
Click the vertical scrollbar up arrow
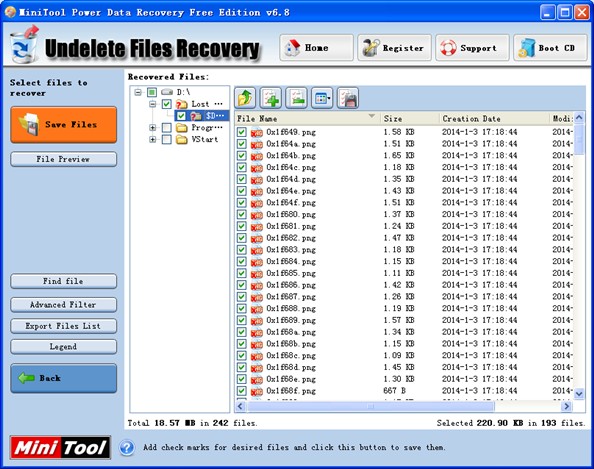click(579, 118)
